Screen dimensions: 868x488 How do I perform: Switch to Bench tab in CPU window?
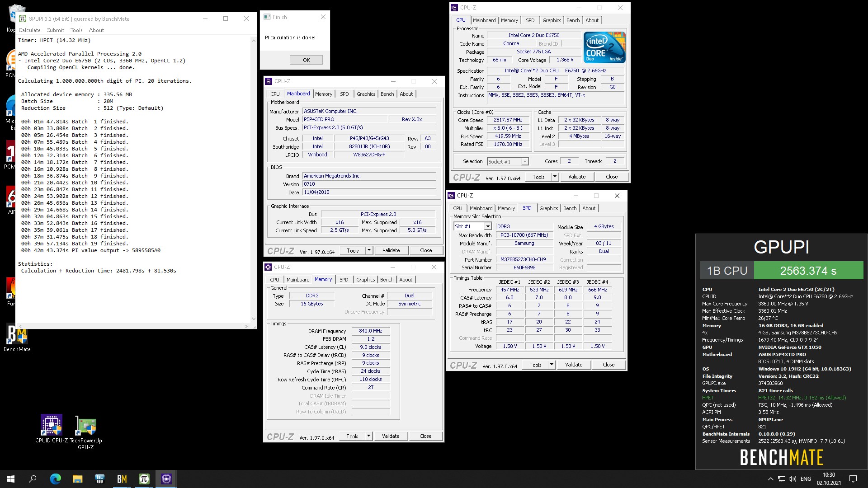click(573, 20)
